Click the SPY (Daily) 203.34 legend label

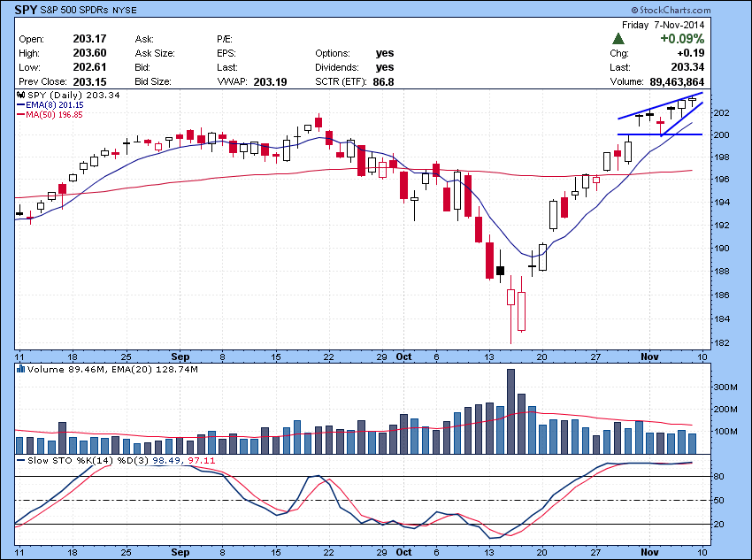click(x=73, y=95)
